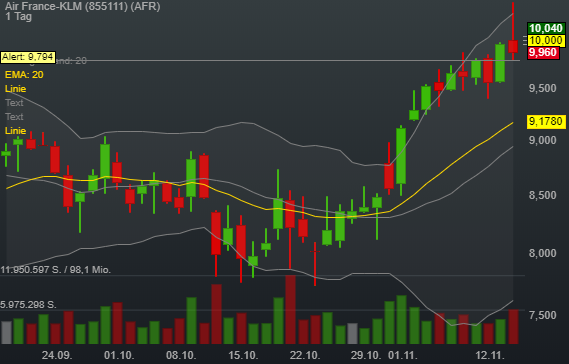Click the Alert: 9,794 label
This screenshot has width=569, height=364.
click(28, 57)
